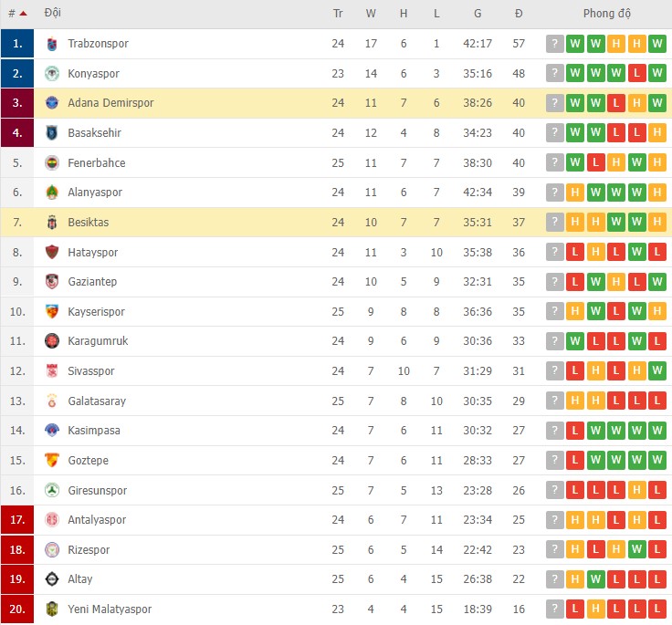
Task: Click the Galatasaray club logo
Action: (52, 401)
